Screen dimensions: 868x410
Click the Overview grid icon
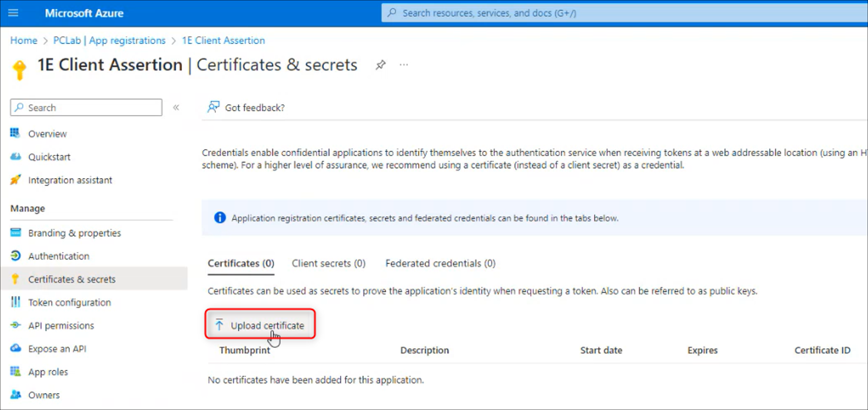(x=15, y=133)
